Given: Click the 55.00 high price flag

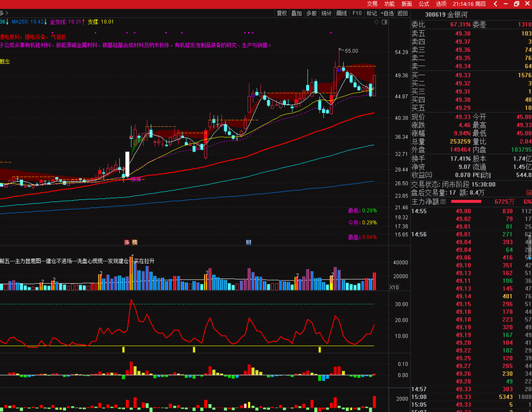Looking at the screenshot, I should coord(350,51).
